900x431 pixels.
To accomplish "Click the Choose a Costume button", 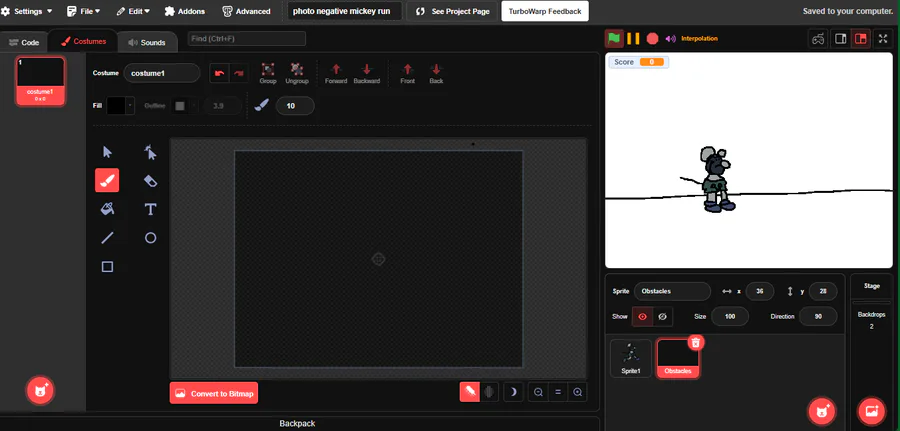I will pyautogui.click(x=40, y=391).
